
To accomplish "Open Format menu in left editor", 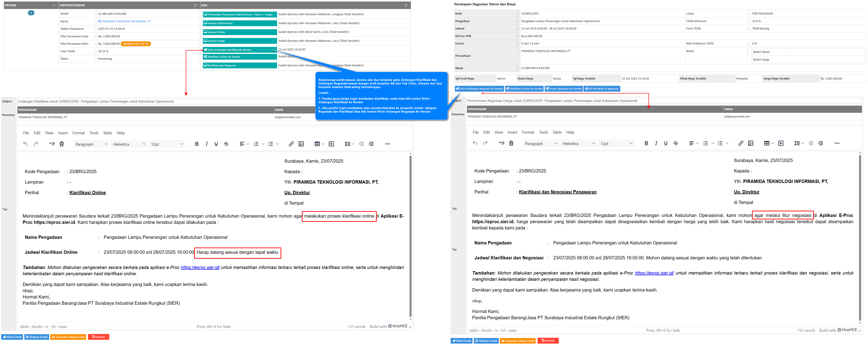I will [78, 133].
